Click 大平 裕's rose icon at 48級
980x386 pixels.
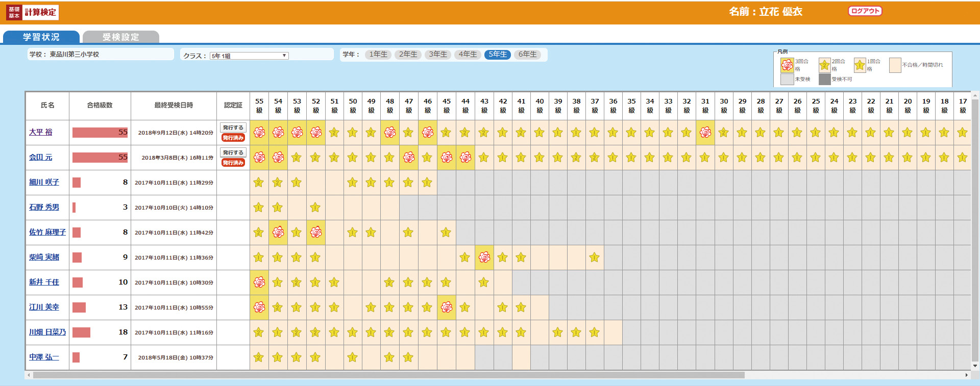point(390,133)
